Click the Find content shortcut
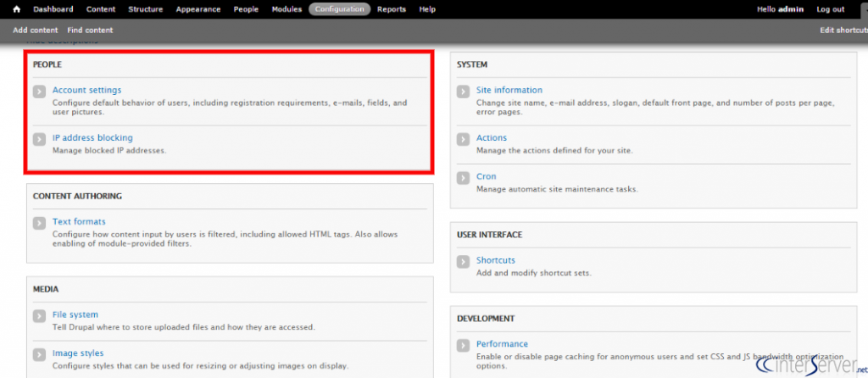 click(90, 31)
